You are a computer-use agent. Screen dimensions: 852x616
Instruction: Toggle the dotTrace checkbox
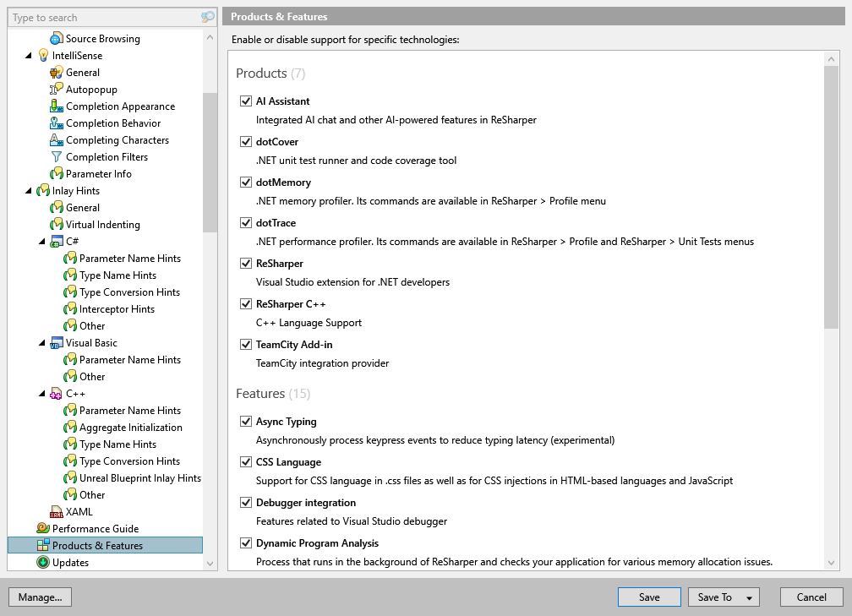(x=246, y=223)
